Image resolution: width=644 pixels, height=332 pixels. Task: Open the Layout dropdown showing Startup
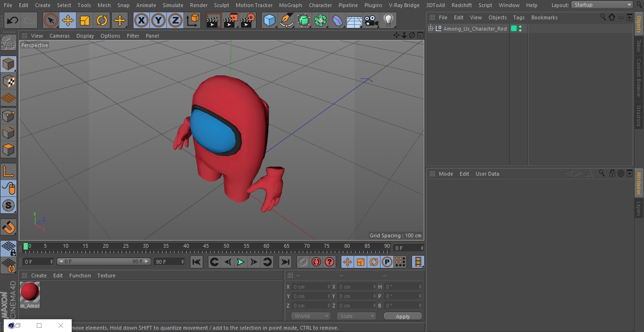pyautogui.click(x=603, y=5)
